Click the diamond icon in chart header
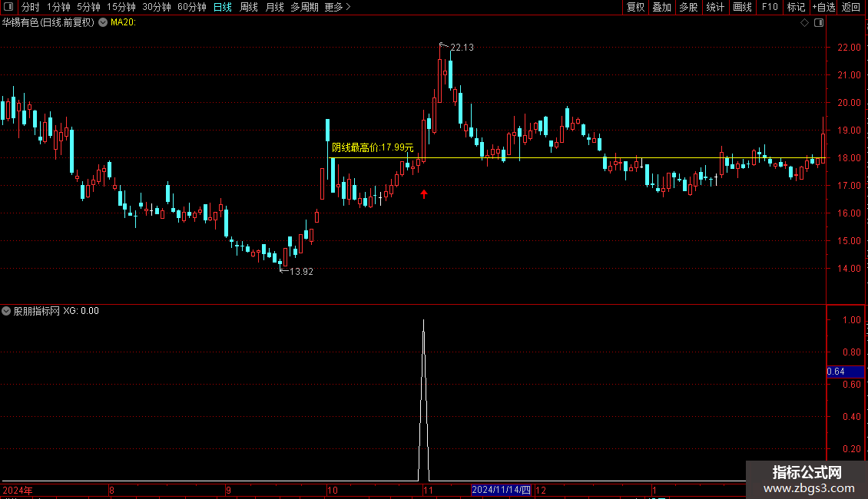The height and width of the screenshot is (499, 868). point(805,22)
